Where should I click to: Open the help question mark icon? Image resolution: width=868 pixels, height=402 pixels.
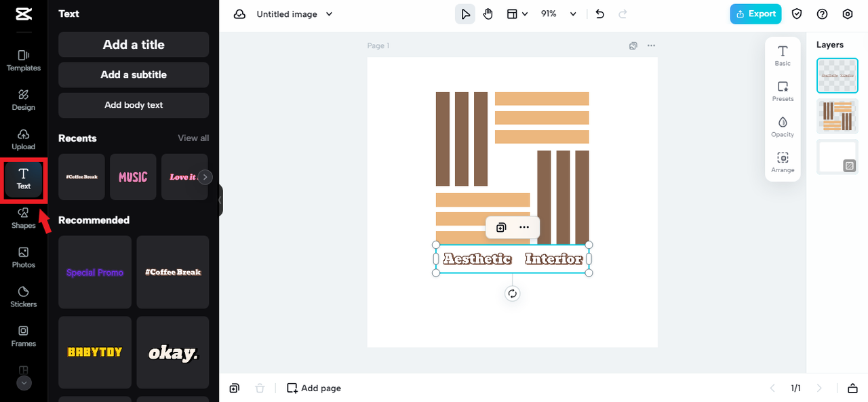coord(823,14)
